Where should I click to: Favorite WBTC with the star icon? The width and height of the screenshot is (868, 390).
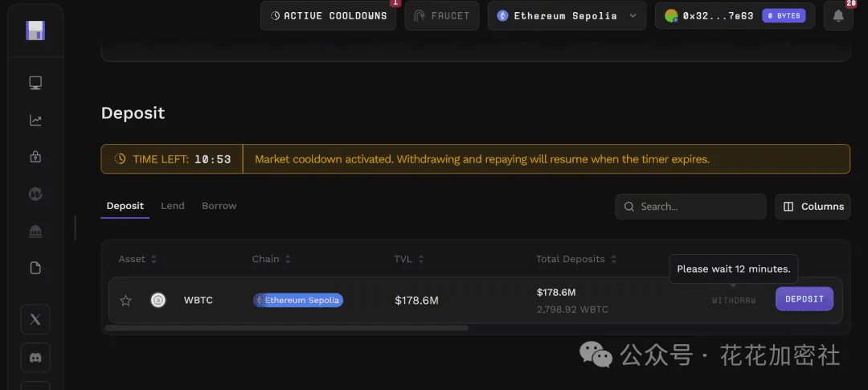click(125, 301)
